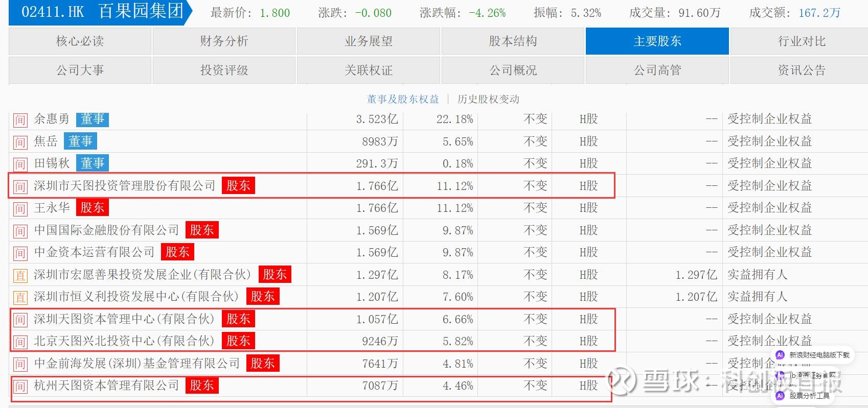Switch to the 业务展望 tab

[369, 41]
